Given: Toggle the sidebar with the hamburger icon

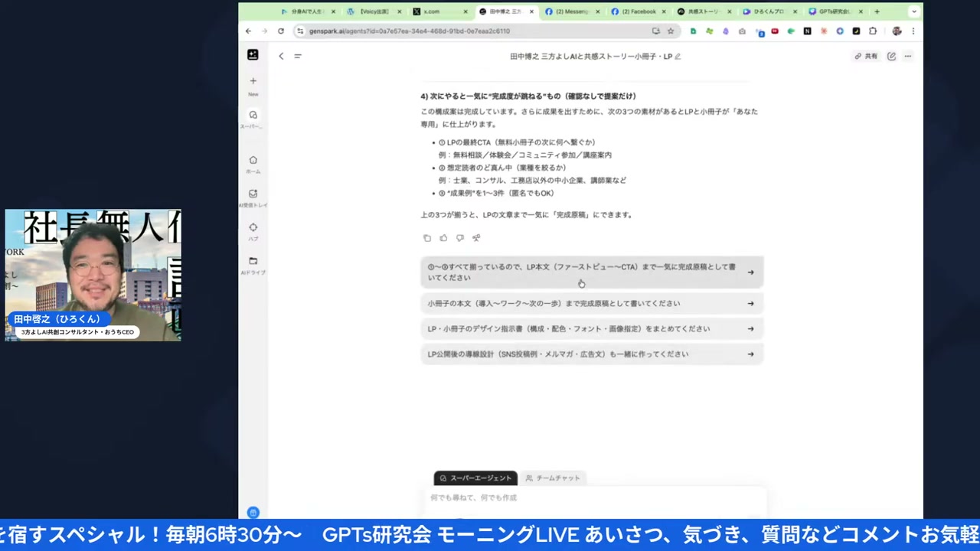Looking at the screenshot, I should (x=298, y=56).
